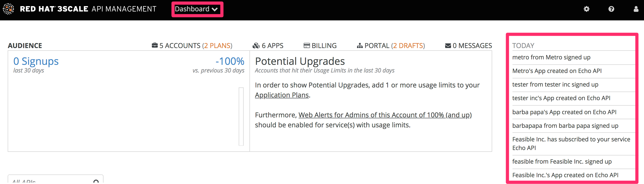Click the Apps cubes icon
Screen dimensions: 644x184
(256, 46)
